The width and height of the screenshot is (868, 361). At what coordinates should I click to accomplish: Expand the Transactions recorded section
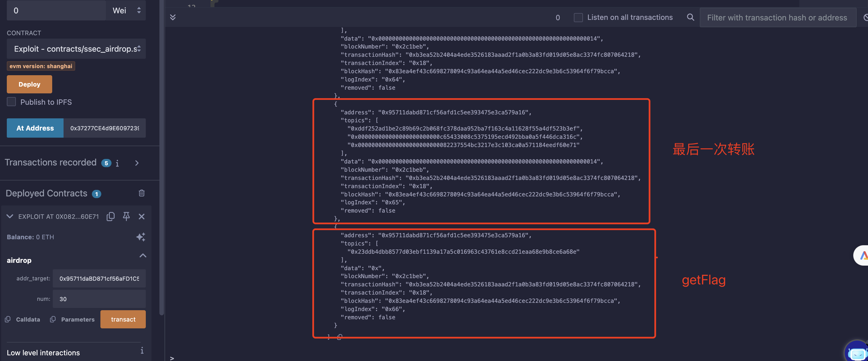point(137,163)
